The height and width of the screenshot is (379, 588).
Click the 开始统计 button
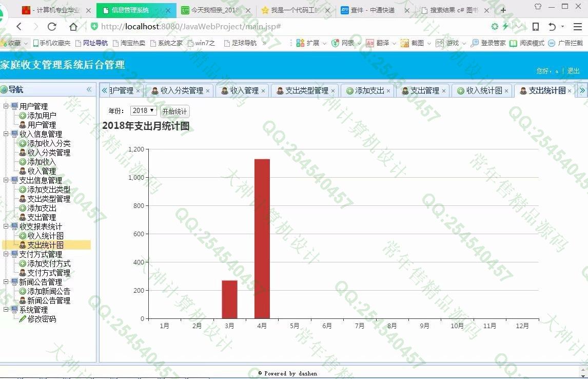(x=175, y=111)
